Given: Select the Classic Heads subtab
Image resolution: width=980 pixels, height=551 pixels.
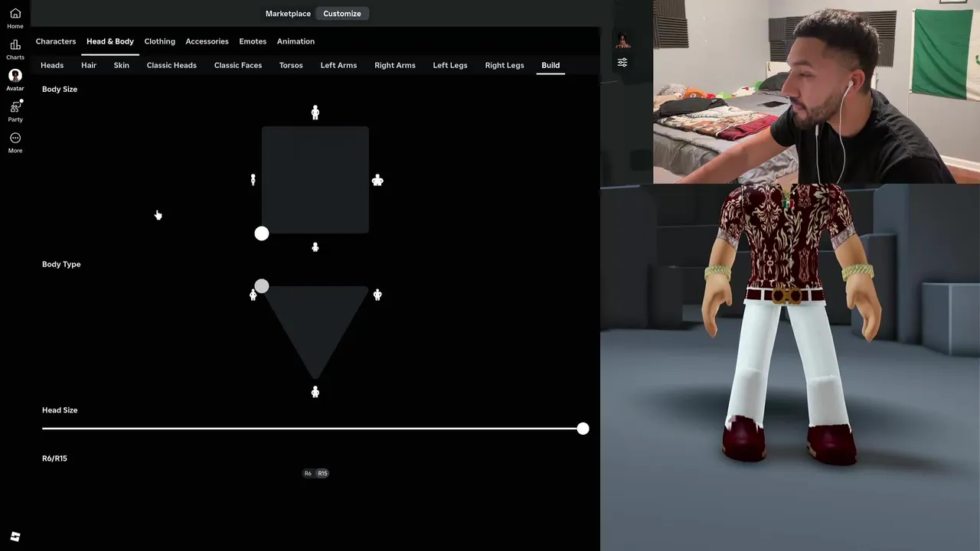Looking at the screenshot, I should (171, 65).
